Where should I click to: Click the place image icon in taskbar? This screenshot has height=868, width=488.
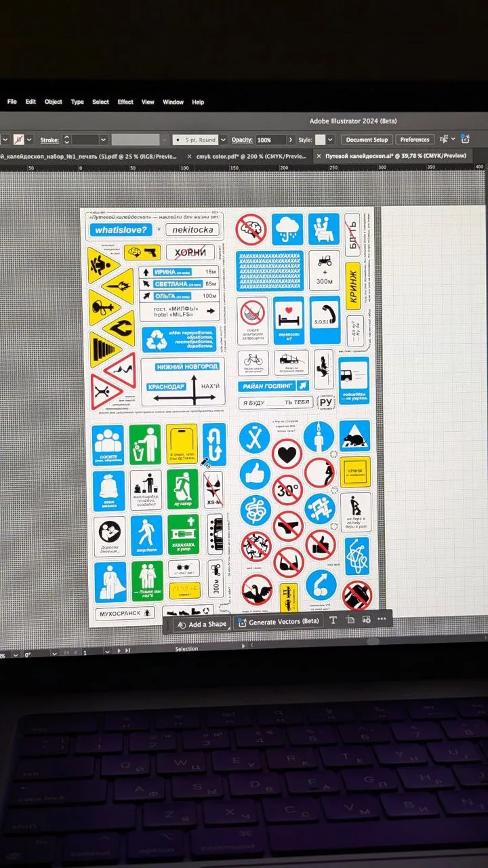(x=366, y=619)
